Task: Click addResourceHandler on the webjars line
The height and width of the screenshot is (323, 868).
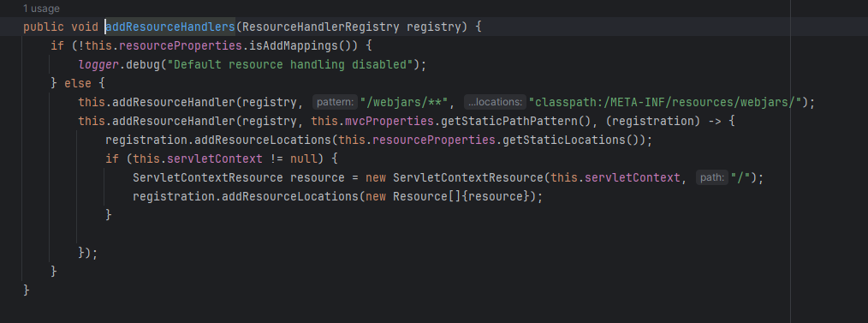Action: 174,102
